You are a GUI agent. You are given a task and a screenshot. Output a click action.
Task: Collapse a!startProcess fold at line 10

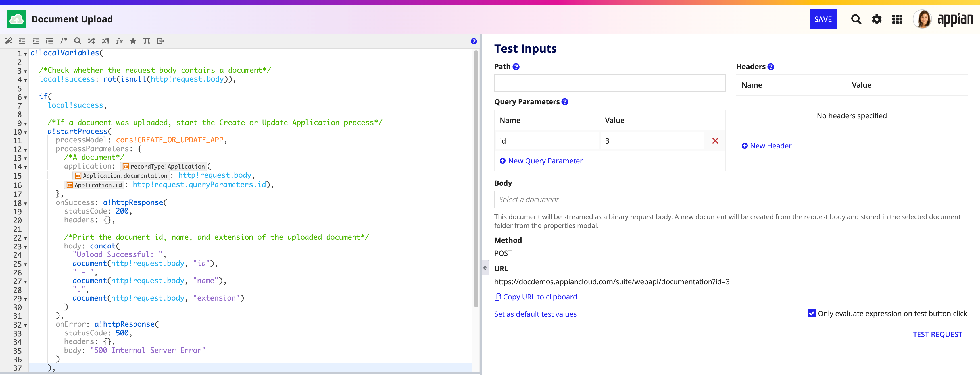pos(26,132)
